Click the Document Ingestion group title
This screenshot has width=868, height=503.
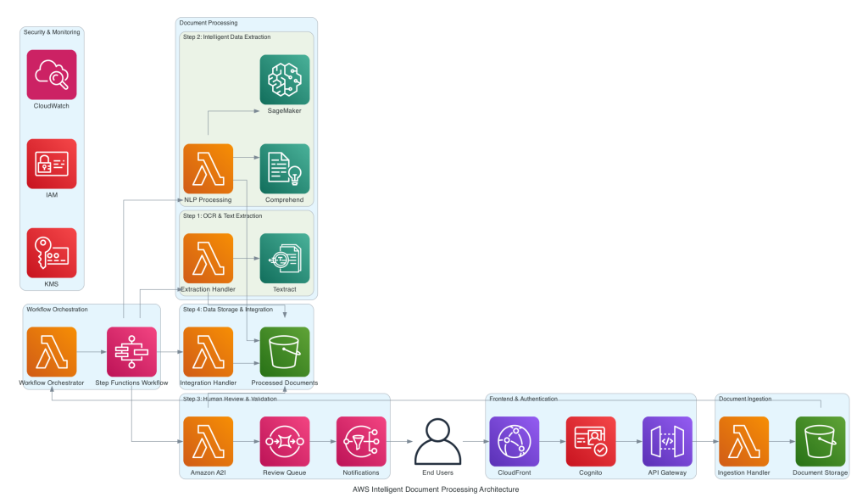point(745,399)
